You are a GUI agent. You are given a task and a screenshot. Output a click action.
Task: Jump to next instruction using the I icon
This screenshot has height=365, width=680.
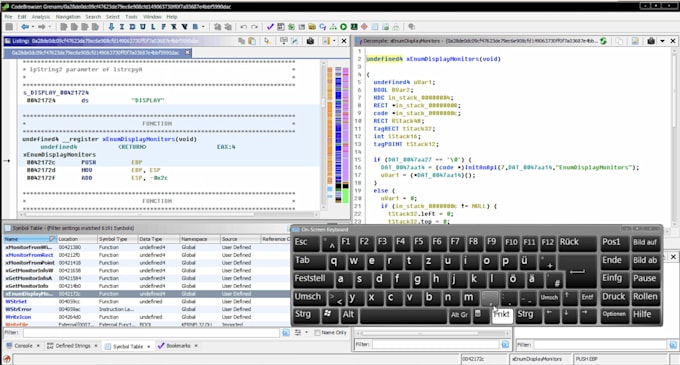pyautogui.click(x=122, y=27)
